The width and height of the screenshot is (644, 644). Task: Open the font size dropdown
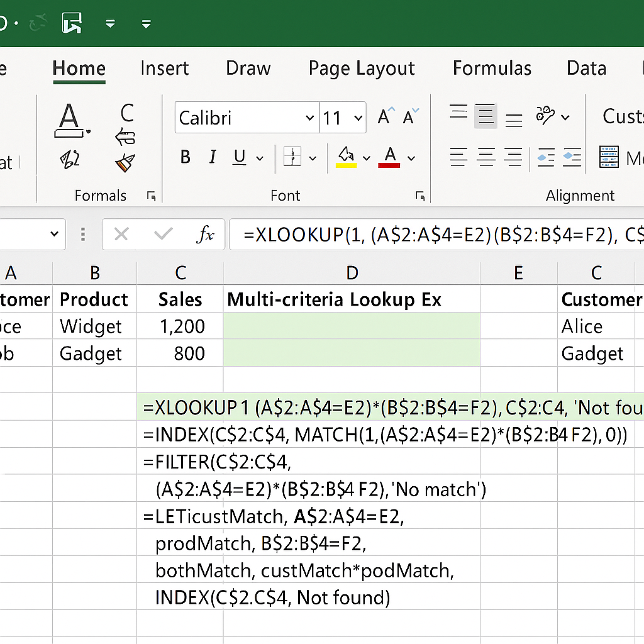coord(343,118)
